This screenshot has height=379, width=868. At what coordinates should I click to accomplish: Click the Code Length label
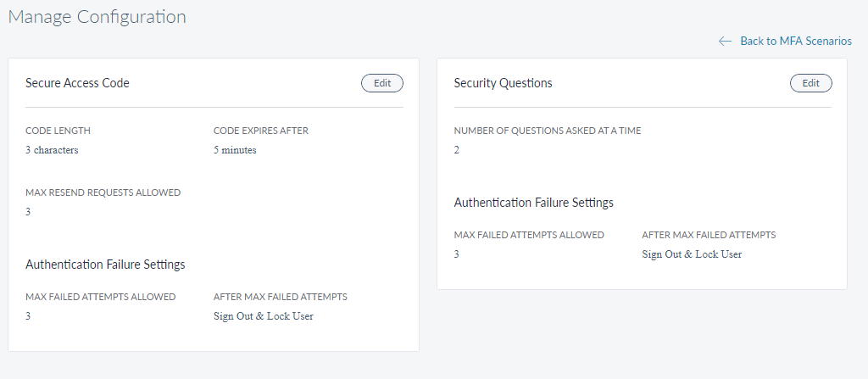click(x=58, y=131)
